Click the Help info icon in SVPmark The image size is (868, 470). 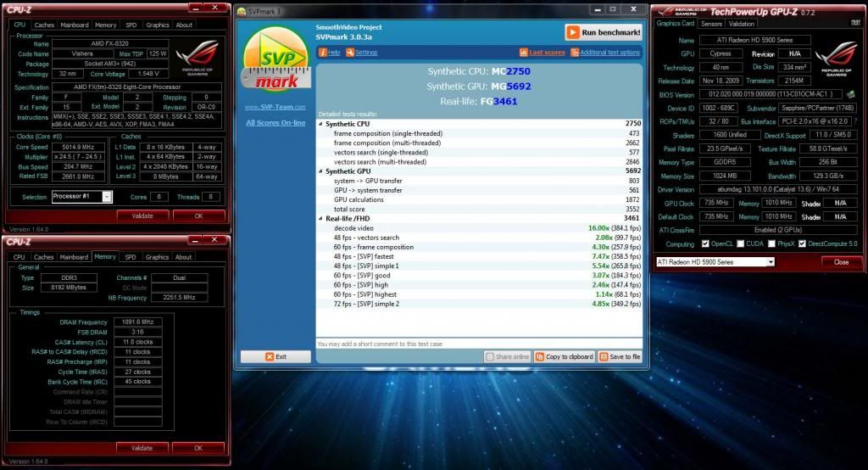click(323, 53)
